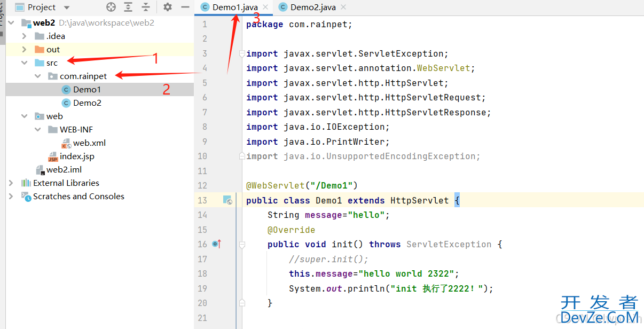Open Project panel settings gear
The height and width of the screenshot is (329, 644).
[x=168, y=7]
